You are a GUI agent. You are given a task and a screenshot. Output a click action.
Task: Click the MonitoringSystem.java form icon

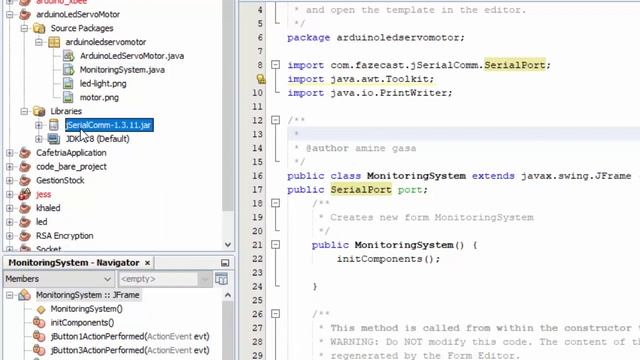68,70
